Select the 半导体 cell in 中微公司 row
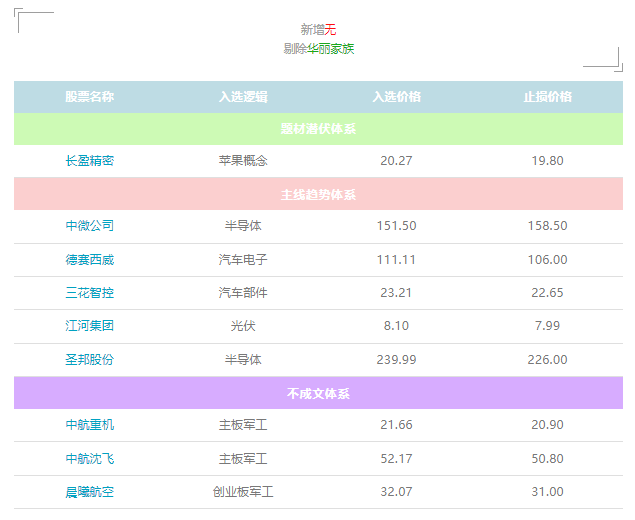The width and height of the screenshot is (635, 520). coord(243,226)
